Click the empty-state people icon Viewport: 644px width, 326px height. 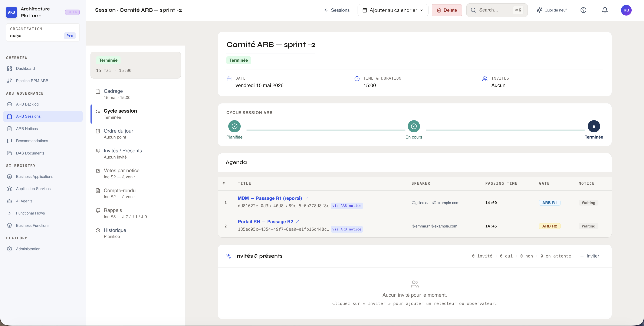[414, 284]
